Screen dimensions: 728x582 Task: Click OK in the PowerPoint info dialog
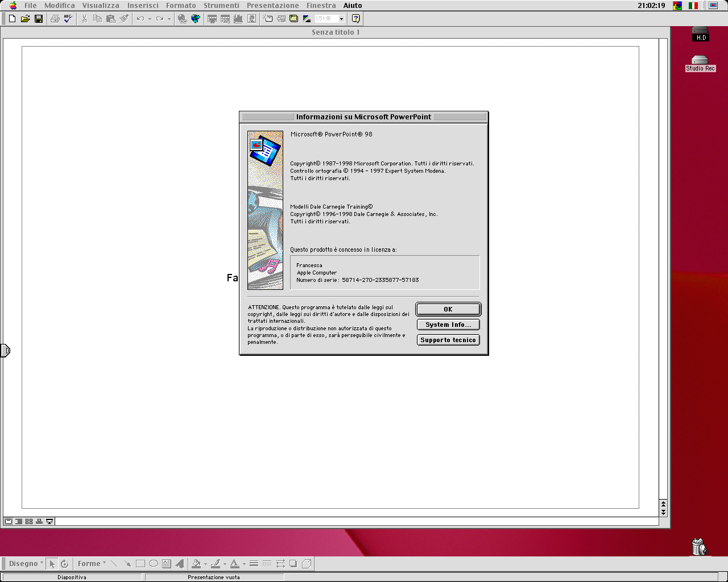point(448,309)
